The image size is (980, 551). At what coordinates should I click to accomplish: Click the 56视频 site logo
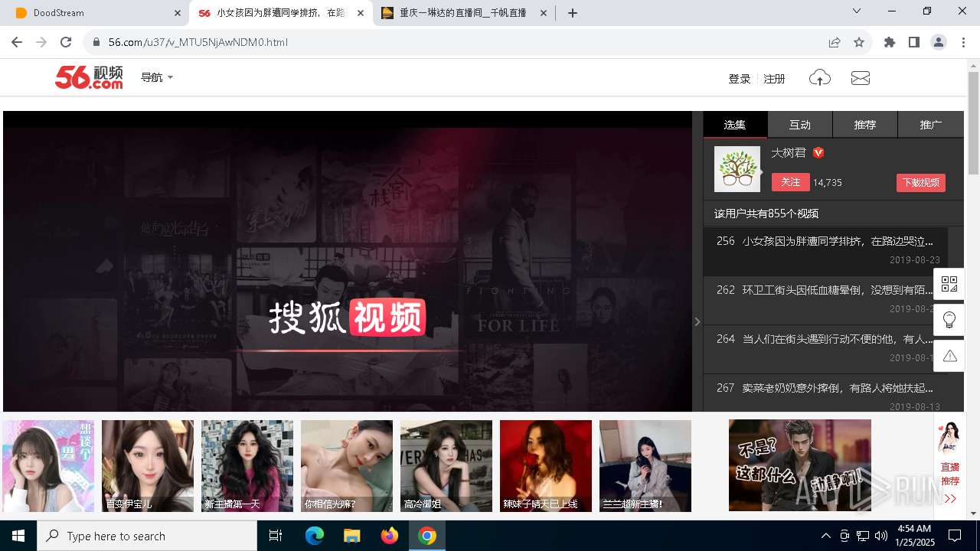click(89, 77)
